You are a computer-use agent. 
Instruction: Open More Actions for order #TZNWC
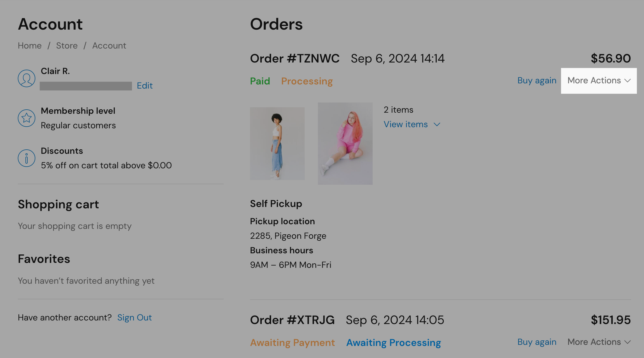[598, 81]
